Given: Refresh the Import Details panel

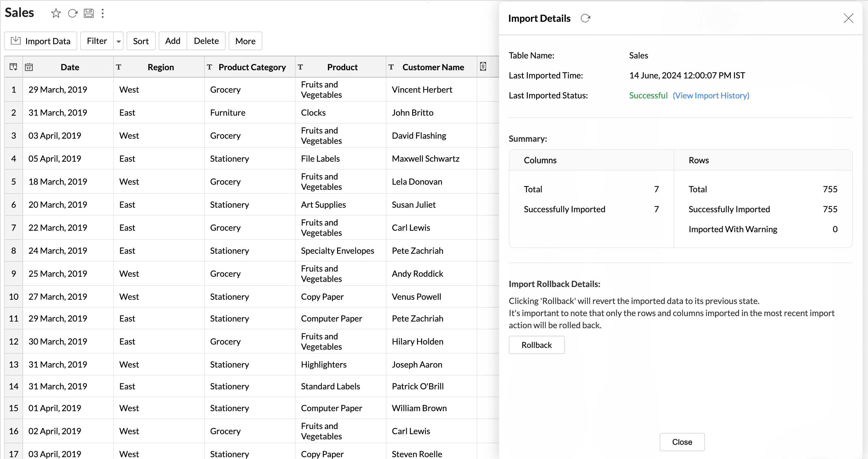Looking at the screenshot, I should 585,18.
